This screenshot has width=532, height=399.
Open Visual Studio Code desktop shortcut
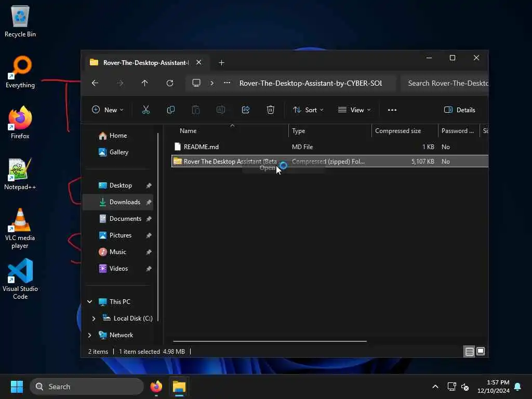click(x=20, y=279)
